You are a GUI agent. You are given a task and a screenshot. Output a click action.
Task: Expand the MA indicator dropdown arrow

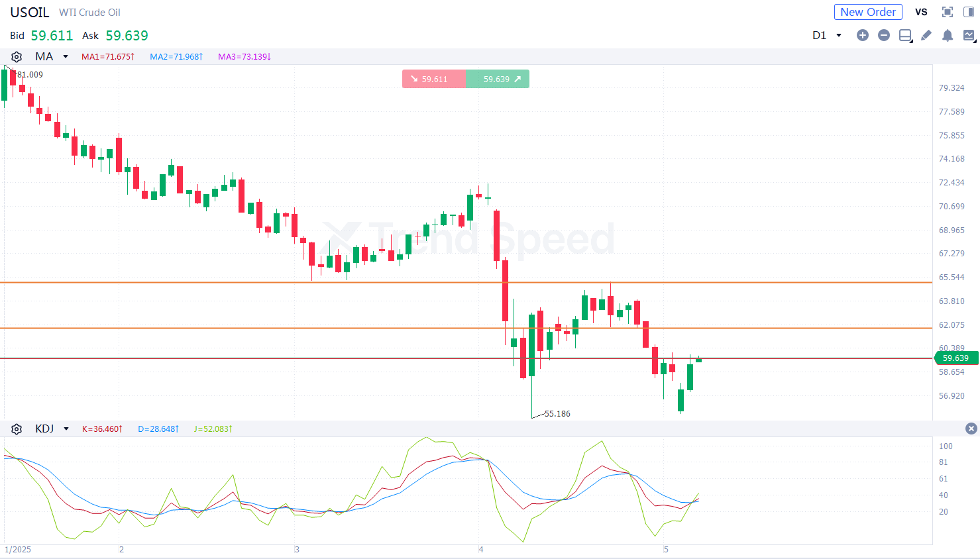64,56
